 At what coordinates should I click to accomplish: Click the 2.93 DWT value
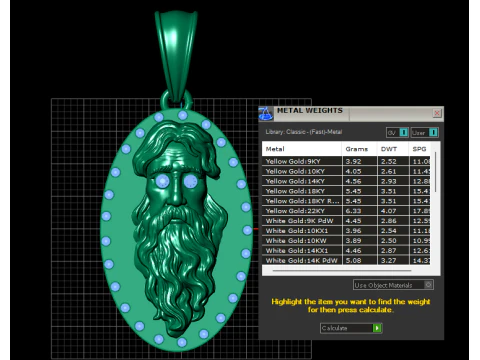click(389, 181)
